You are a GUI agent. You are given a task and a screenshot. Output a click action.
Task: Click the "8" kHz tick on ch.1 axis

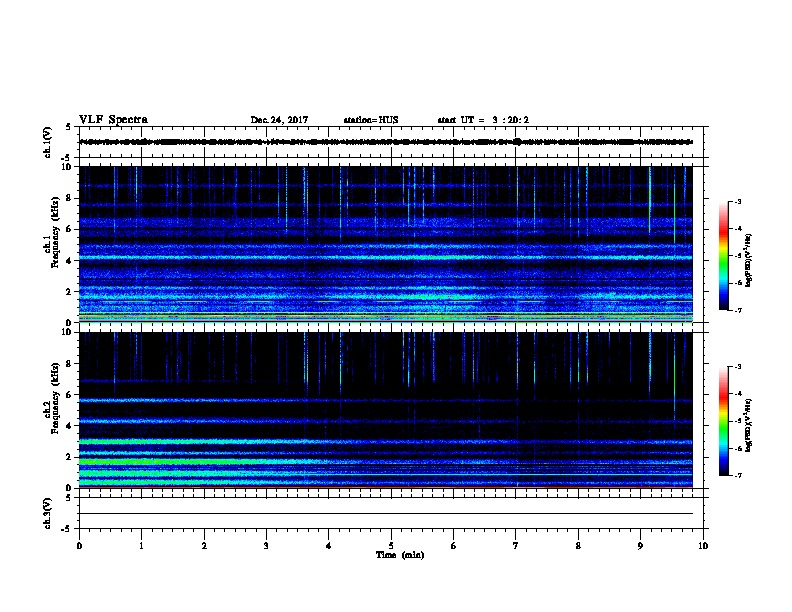coord(69,198)
